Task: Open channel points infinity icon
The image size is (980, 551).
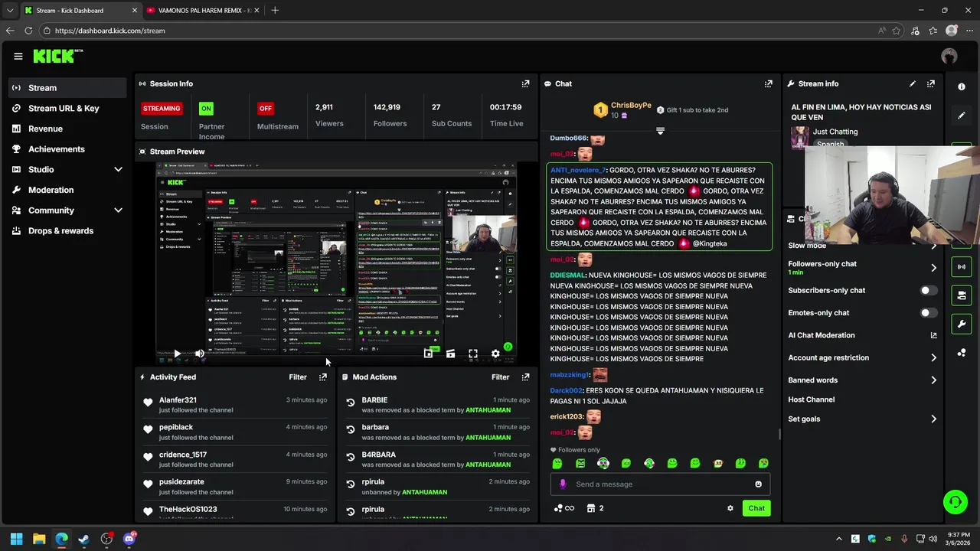Action: pyautogui.click(x=564, y=508)
